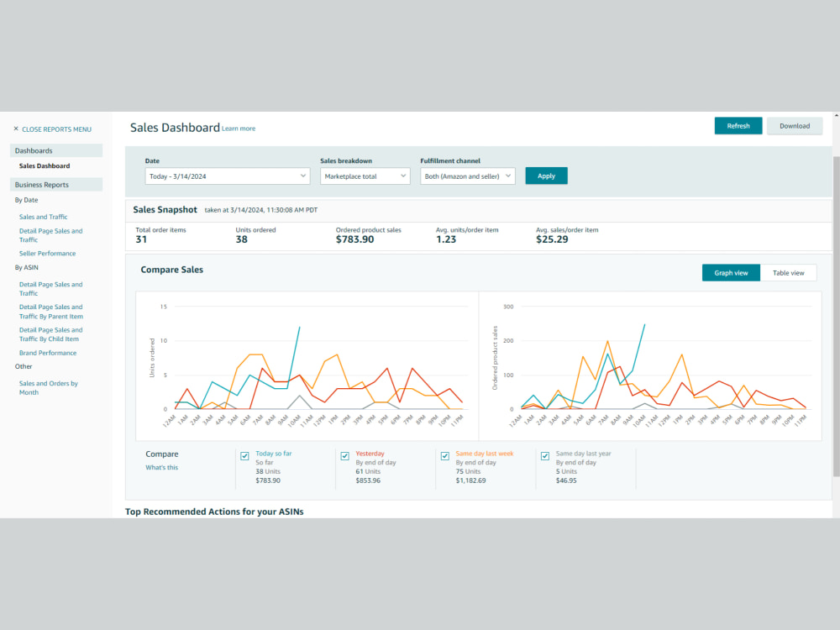Click the Ordered product sales $783.90 value
Viewport: 840px width, 630px height.
[x=354, y=239]
